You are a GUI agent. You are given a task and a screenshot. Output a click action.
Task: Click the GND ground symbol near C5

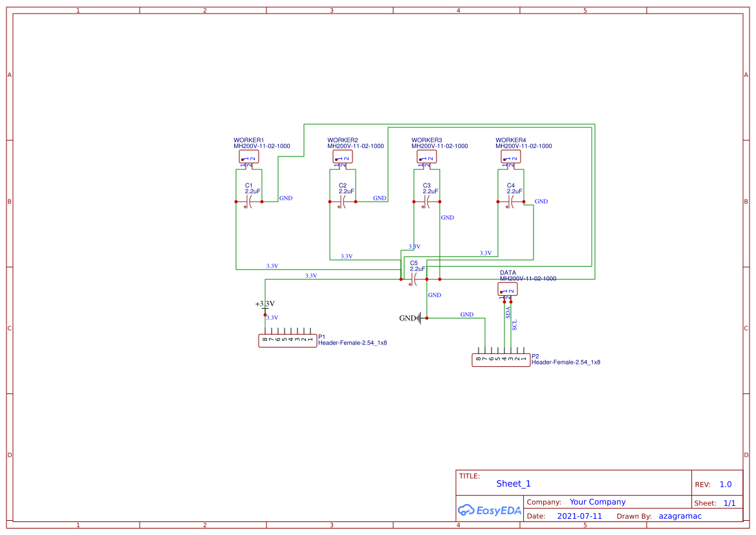pyautogui.click(x=419, y=317)
